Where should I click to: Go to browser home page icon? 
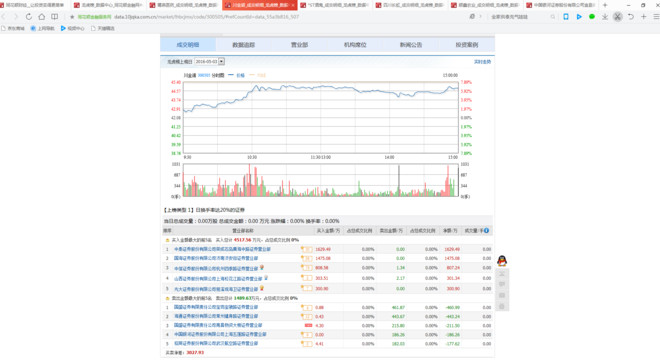point(41,17)
